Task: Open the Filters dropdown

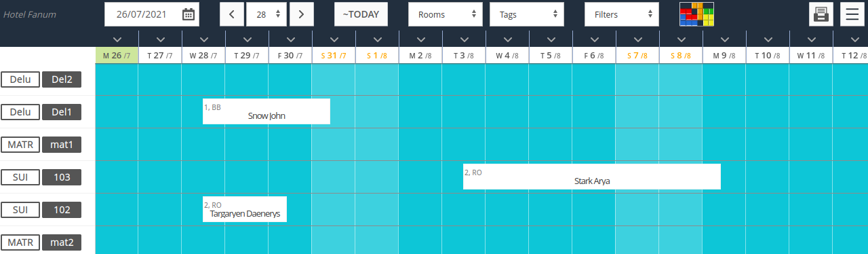Action: click(x=622, y=14)
